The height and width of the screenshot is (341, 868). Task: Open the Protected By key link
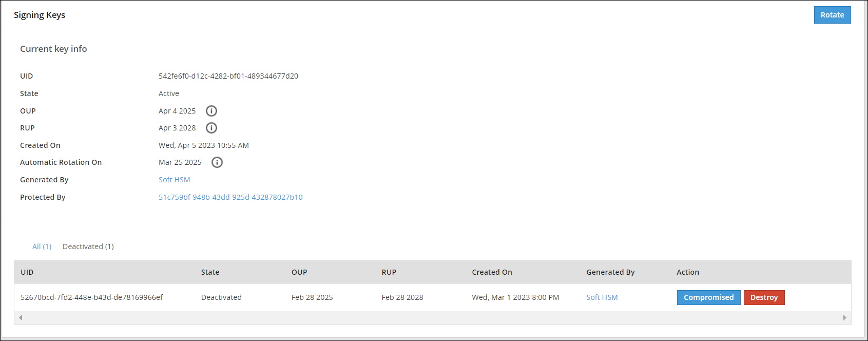(x=230, y=197)
